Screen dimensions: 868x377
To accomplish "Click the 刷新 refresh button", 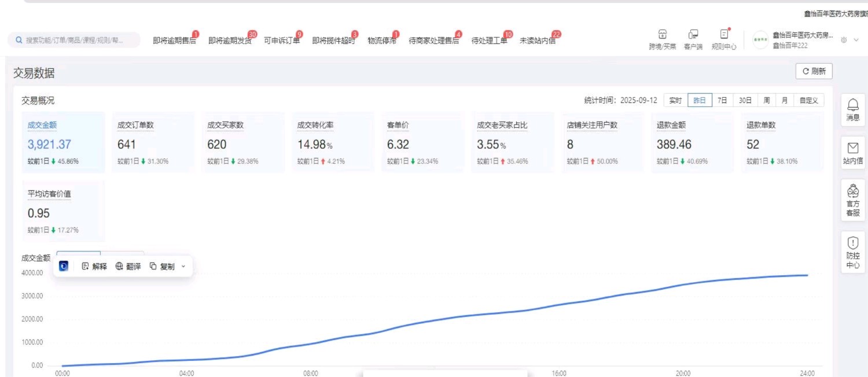I will [x=814, y=72].
